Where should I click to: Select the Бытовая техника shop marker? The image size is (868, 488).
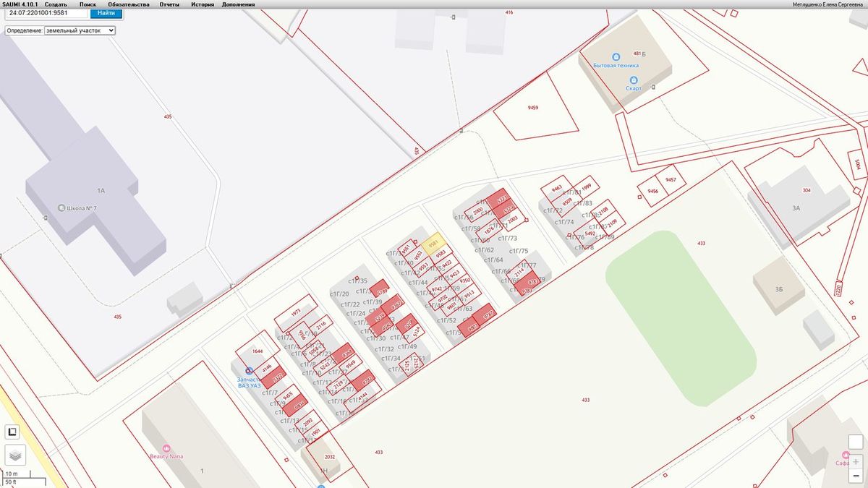tap(616, 56)
